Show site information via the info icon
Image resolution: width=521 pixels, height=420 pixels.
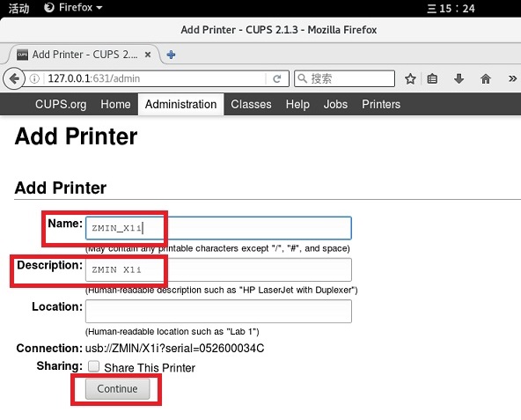[34, 79]
